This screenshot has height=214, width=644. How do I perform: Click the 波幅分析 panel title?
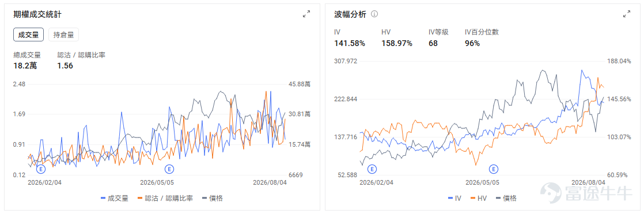350,14
